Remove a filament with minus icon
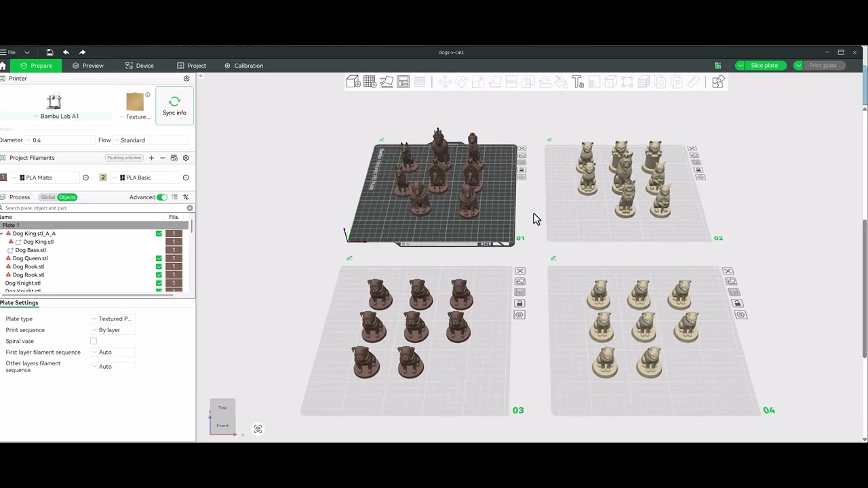868x488 pixels. point(162,158)
